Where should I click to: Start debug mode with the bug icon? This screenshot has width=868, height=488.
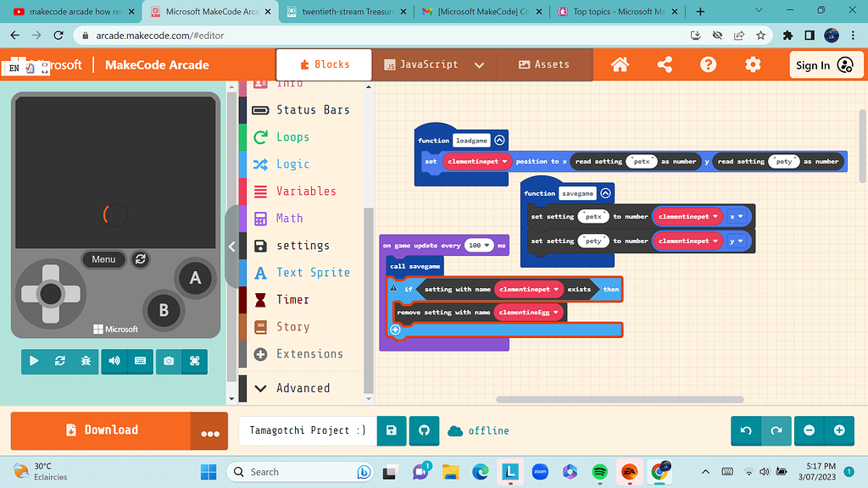(x=86, y=361)
